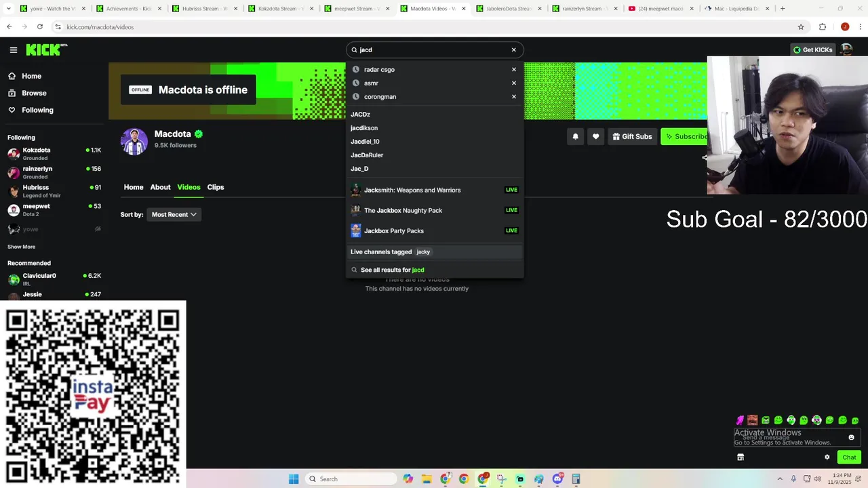Click Windows taskbar Search box
This screenshot has width=868, height=488.
[351, 479]
